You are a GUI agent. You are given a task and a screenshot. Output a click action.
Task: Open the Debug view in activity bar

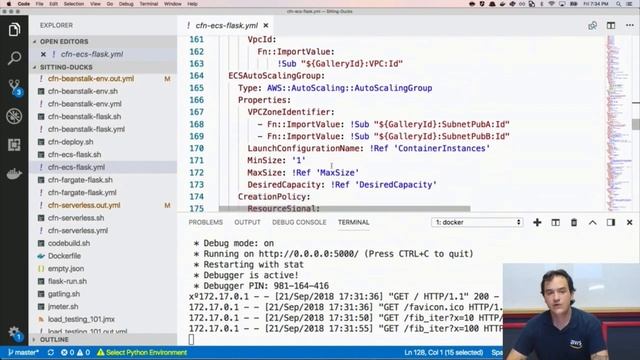14,116
